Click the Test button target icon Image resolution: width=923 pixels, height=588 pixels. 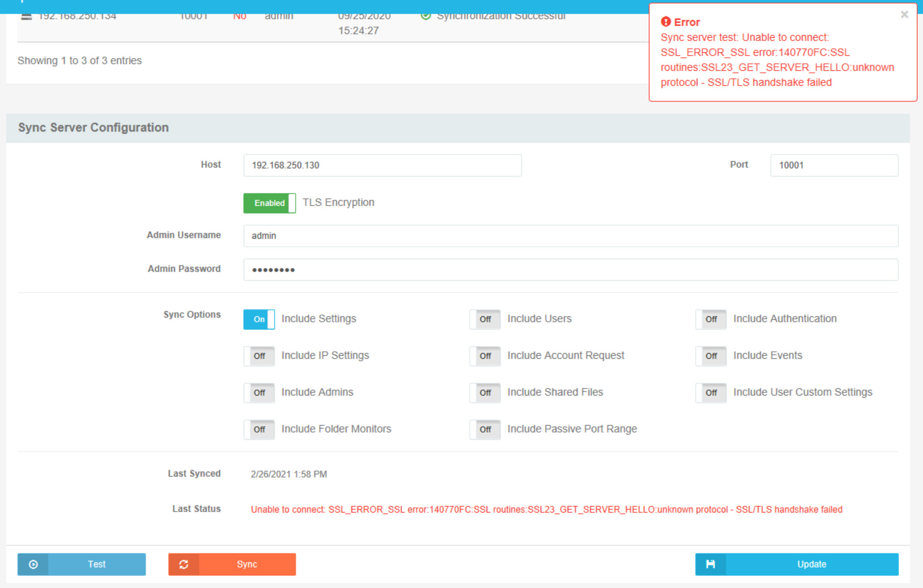point(33,564)
